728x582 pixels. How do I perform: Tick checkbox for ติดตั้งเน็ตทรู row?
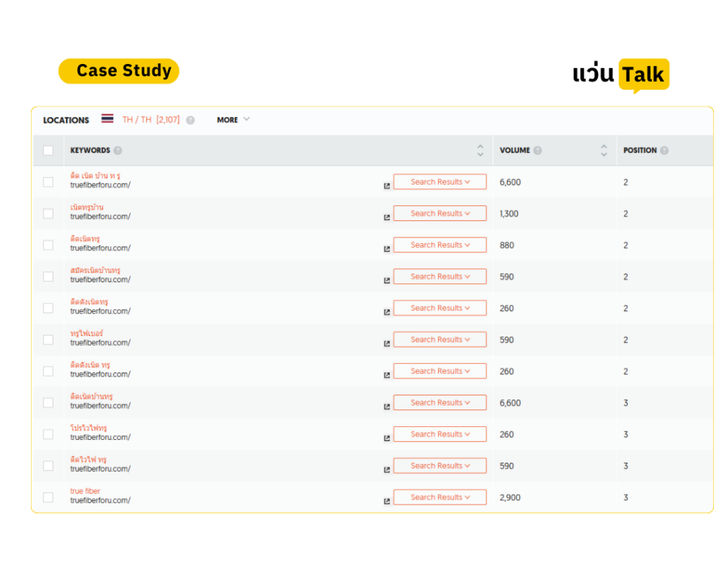48,308
